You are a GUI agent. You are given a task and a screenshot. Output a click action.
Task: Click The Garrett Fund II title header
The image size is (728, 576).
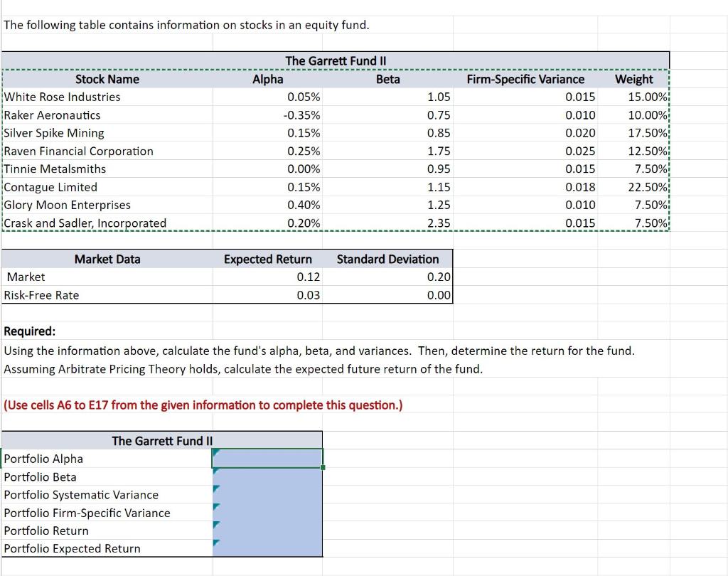click(x=334, y=60)
